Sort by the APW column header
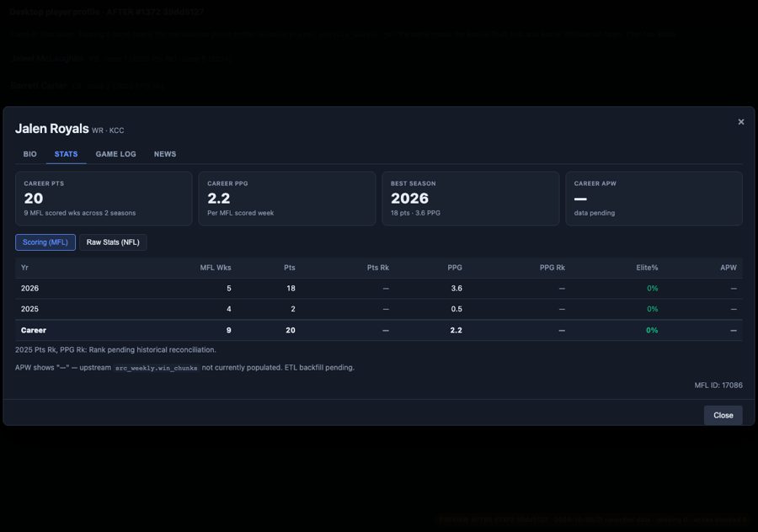The height and width of the screenshot is (532, 758). tap(729, 268)
